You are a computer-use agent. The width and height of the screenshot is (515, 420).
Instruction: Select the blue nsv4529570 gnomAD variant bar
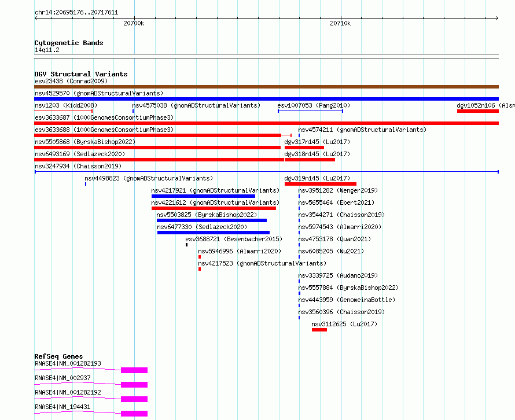(x=266, y=99)
